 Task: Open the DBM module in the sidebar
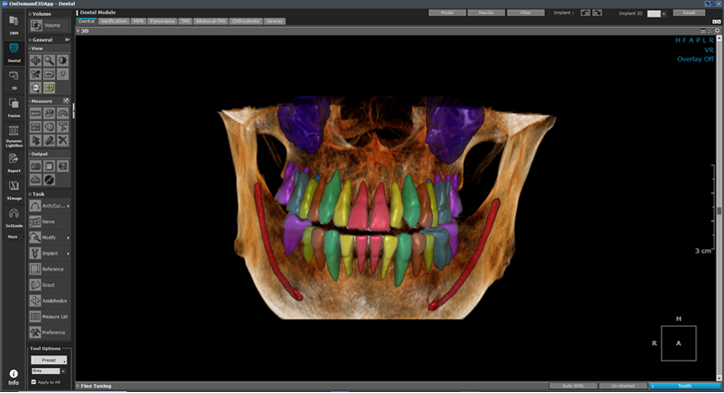coord(14,24)
